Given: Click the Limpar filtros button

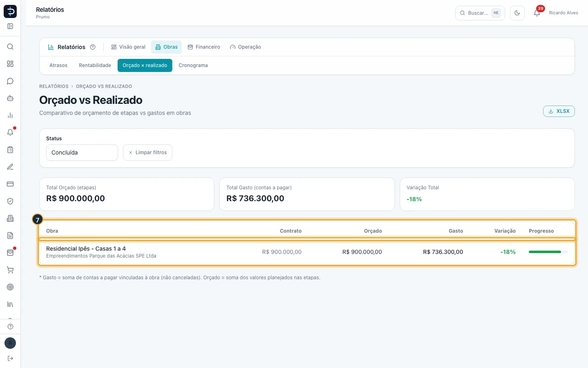Looking at the screenshot, I should pos(147,153).
